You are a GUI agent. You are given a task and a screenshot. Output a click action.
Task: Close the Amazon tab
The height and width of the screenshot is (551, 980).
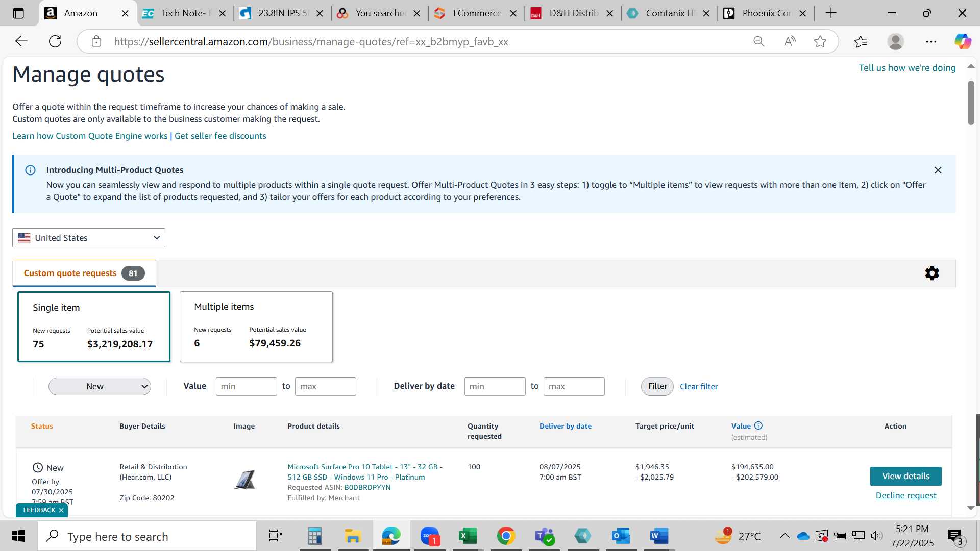click(x=125, y=13)
